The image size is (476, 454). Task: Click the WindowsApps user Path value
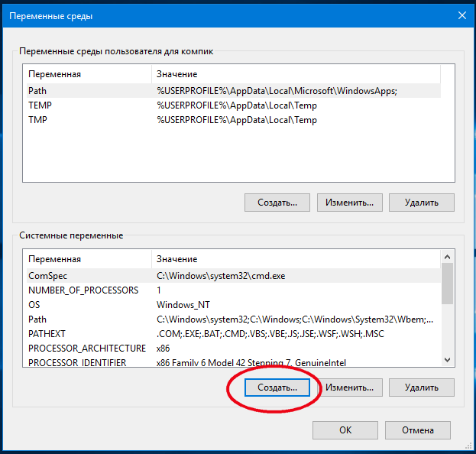coord(277,91)
